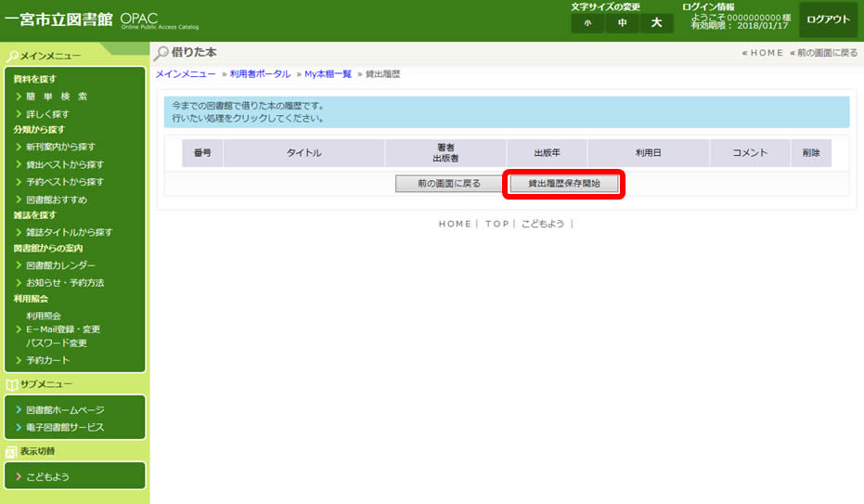Open パスワード変更 menu item

pos(57,343)
